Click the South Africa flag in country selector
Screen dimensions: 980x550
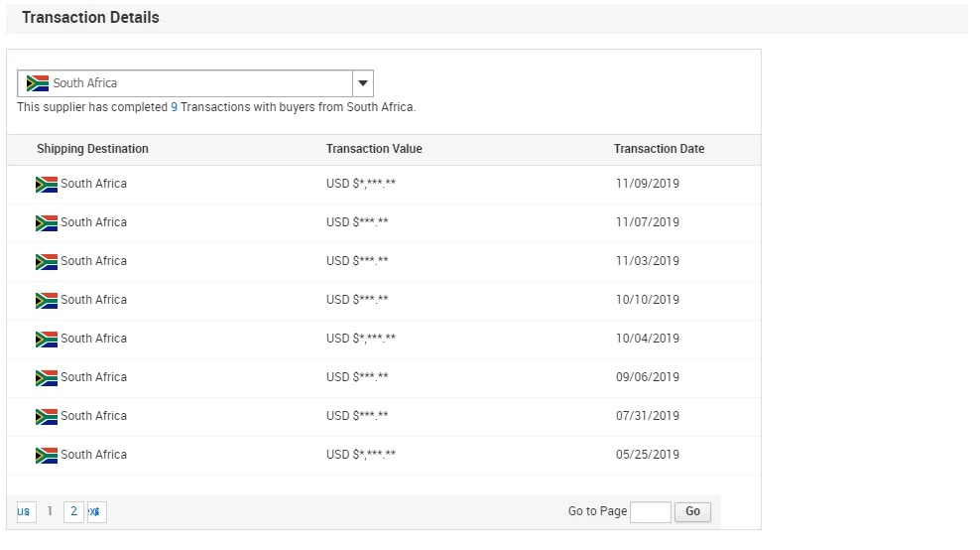coord(38,83)
